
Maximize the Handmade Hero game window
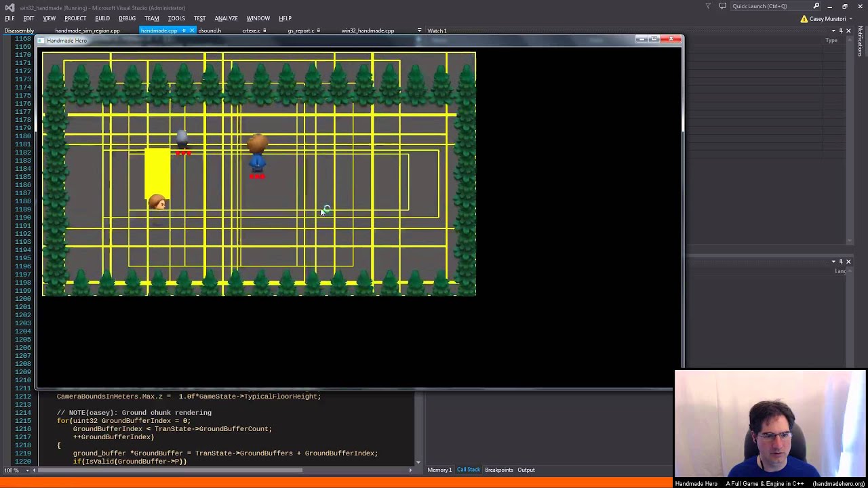[x=654, y=39]
